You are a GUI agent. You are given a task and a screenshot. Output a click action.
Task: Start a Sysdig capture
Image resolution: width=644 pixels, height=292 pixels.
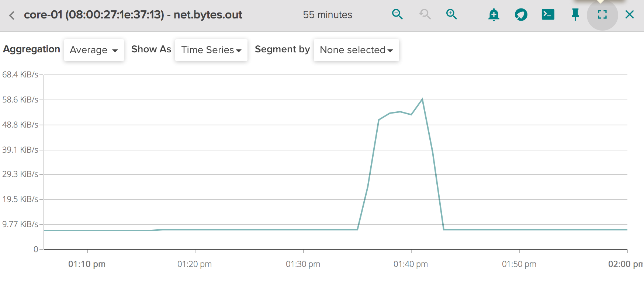click(x=521, y=14)
